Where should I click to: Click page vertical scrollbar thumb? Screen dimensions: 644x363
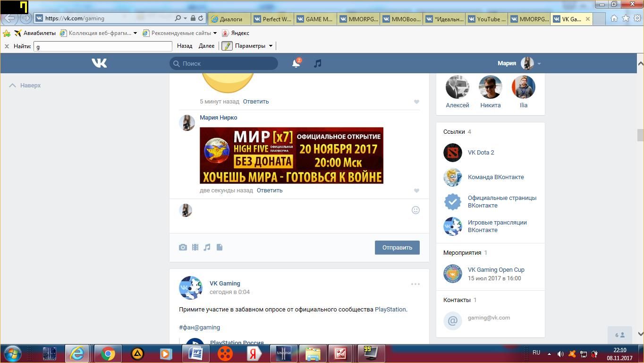coord(640,135)
